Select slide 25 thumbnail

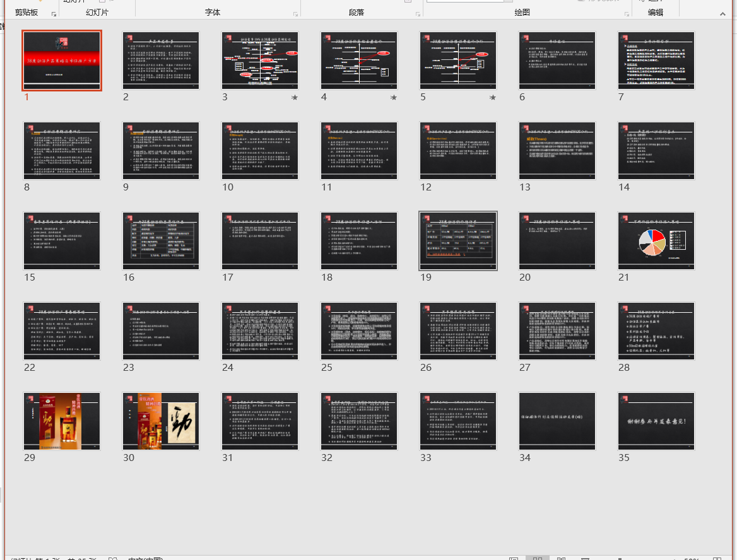click(x=359, y=331)
